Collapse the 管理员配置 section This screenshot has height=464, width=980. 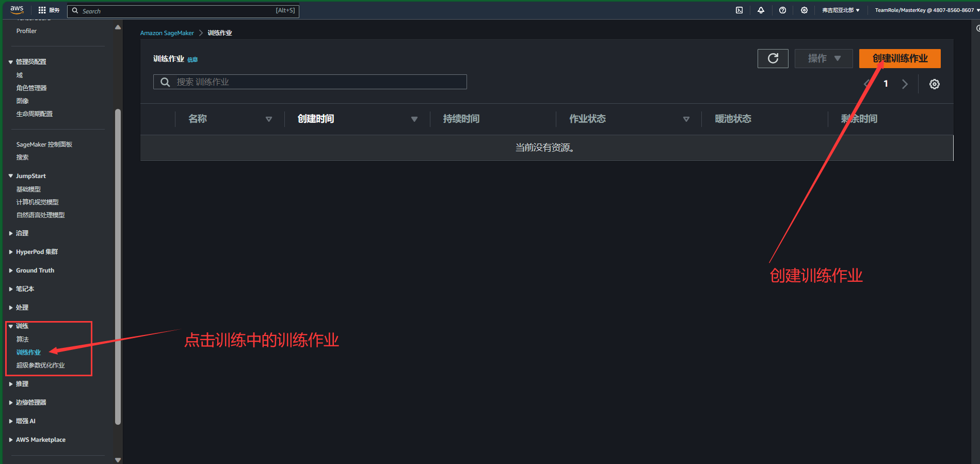(x=10, y=62)
